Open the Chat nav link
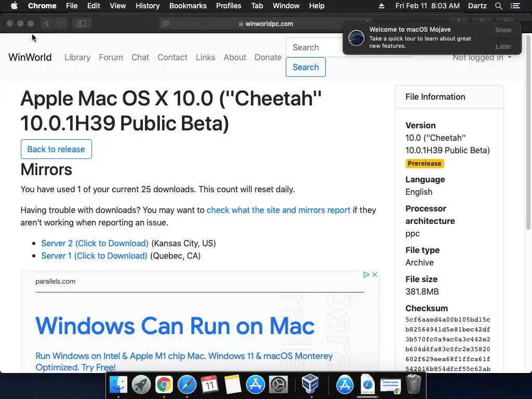Viewport: 532px width, 399px height. (140, 57)
